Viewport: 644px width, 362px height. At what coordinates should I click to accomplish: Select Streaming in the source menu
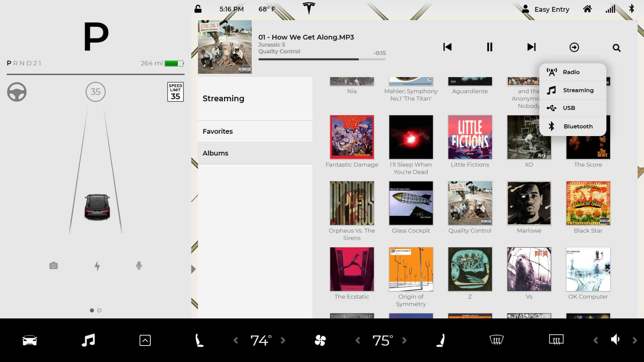point(573,90)
